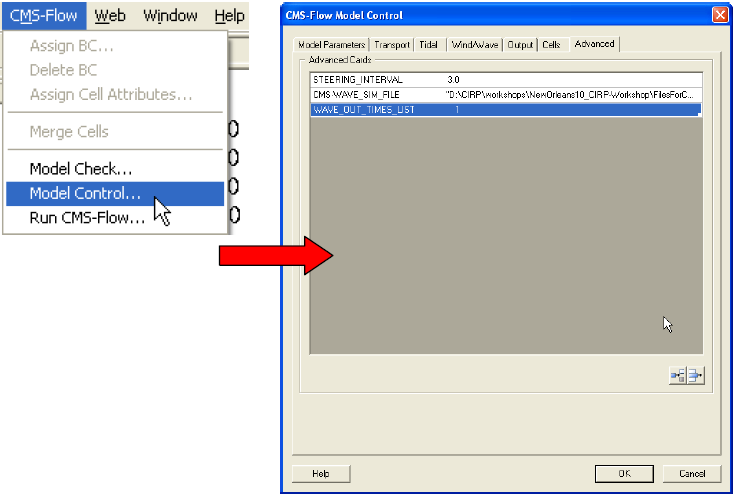Switch to the Model Parameters tab

point(331,45)
